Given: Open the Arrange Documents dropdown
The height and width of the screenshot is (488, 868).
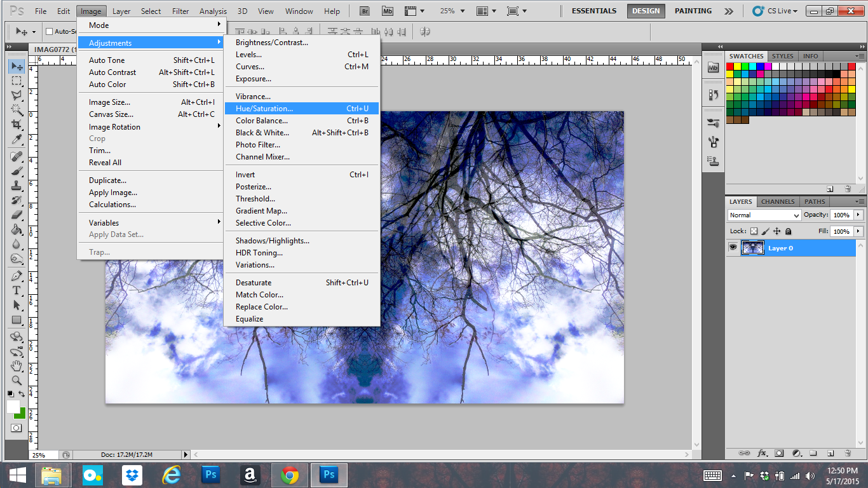Looking at the screenshot, I should click(486, 11).
